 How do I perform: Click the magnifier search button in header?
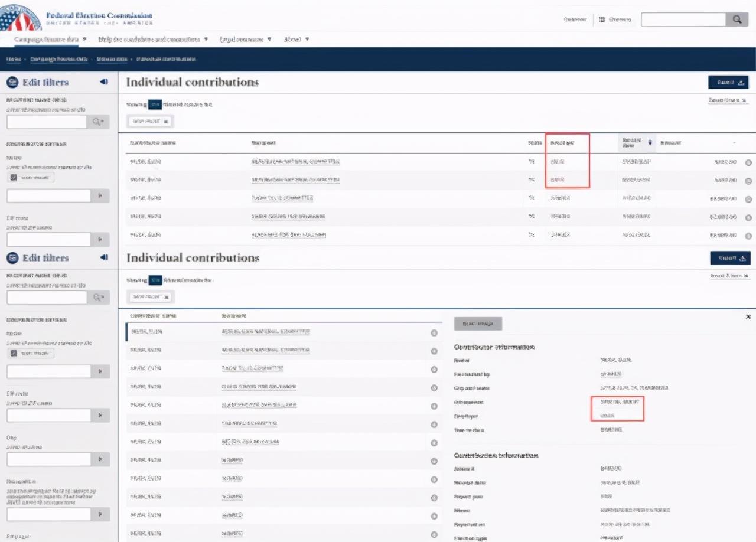pos(737,19)
